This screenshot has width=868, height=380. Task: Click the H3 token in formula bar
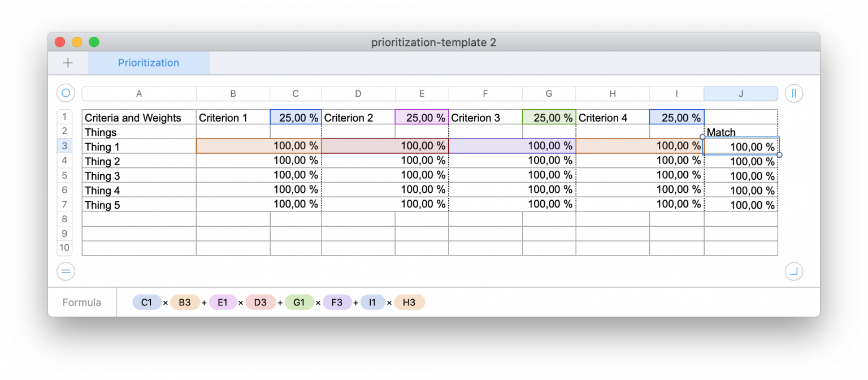click(409, 303)
